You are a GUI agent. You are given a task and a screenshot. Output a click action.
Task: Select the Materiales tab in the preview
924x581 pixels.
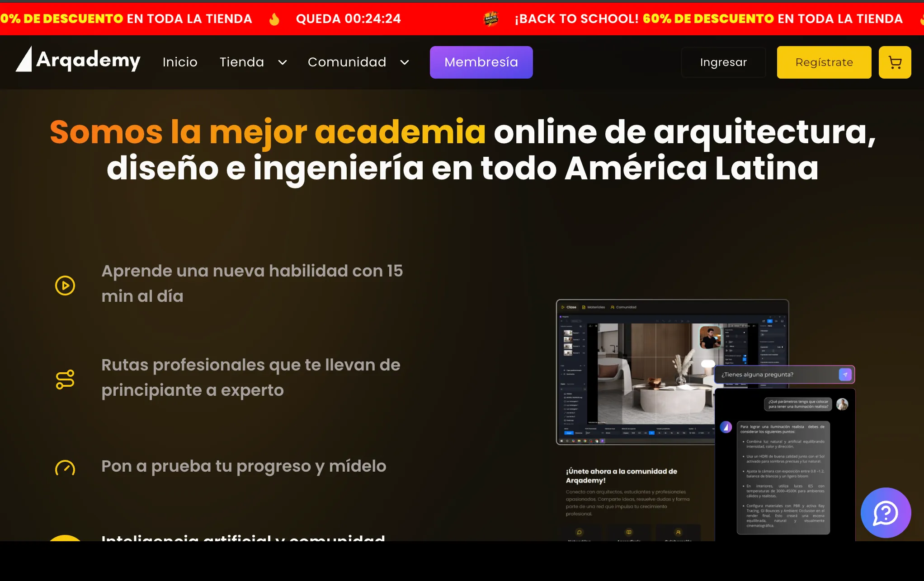593,307
